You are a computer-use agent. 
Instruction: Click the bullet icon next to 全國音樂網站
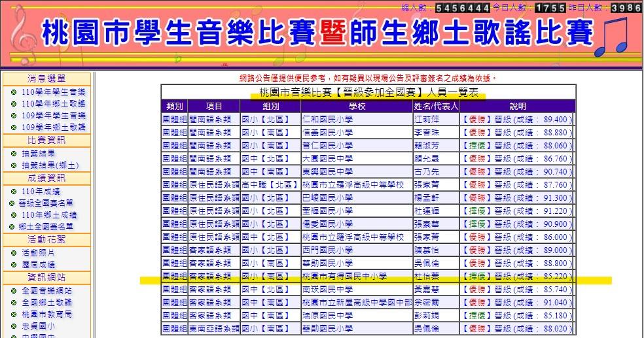pos(13,290)
